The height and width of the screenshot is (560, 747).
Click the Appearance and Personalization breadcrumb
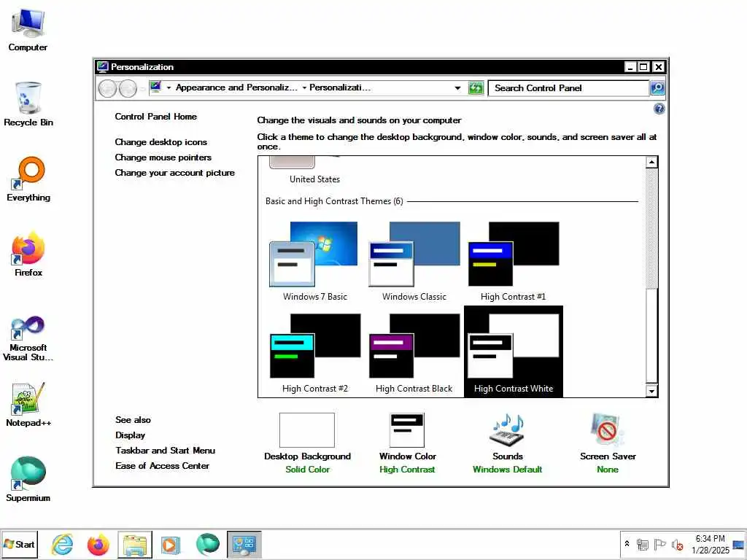tap(236, 87)
